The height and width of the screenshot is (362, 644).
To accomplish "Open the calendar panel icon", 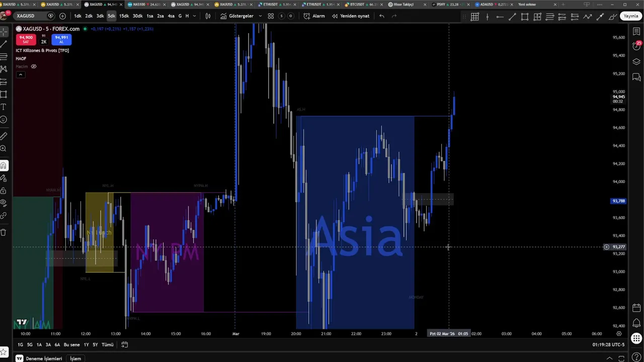I will pyautogui.click(x=636, y=308).
